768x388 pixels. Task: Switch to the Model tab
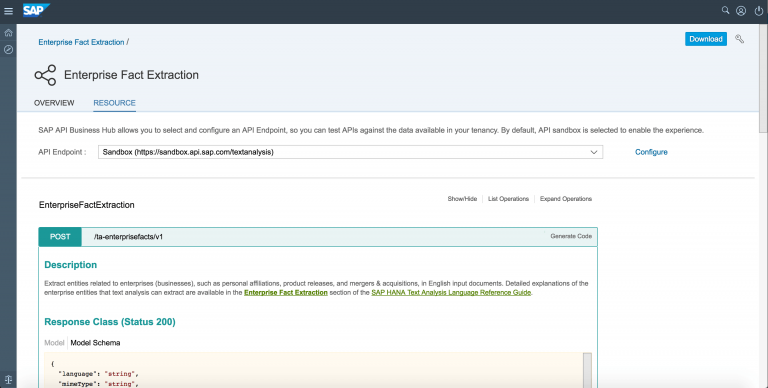coord(54,343)
